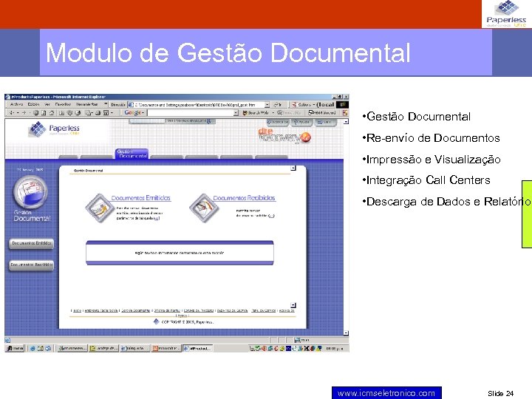Click the History toolbar icon
This screenshot has height=399, width=532.
point(78,113)
